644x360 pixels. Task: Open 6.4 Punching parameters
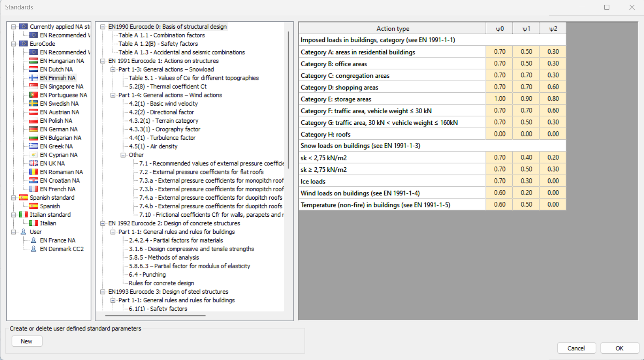[147, 274]
